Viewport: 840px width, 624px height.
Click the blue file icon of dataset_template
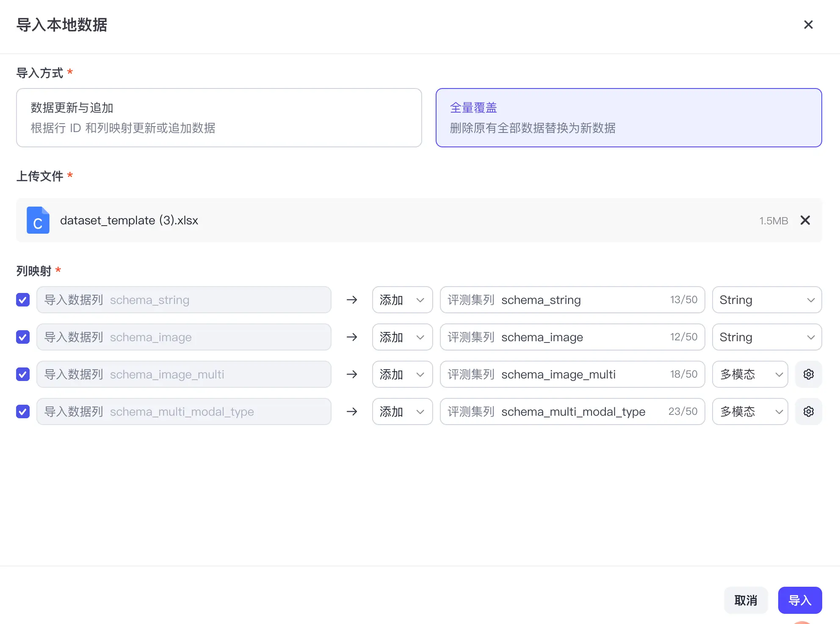point(38,220)
